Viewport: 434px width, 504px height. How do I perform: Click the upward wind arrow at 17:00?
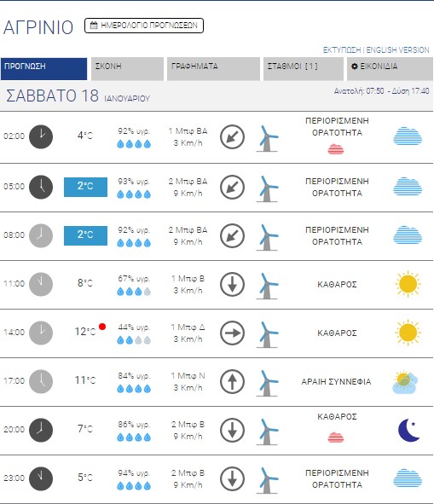pyautogui.click(x=232, y=381)
